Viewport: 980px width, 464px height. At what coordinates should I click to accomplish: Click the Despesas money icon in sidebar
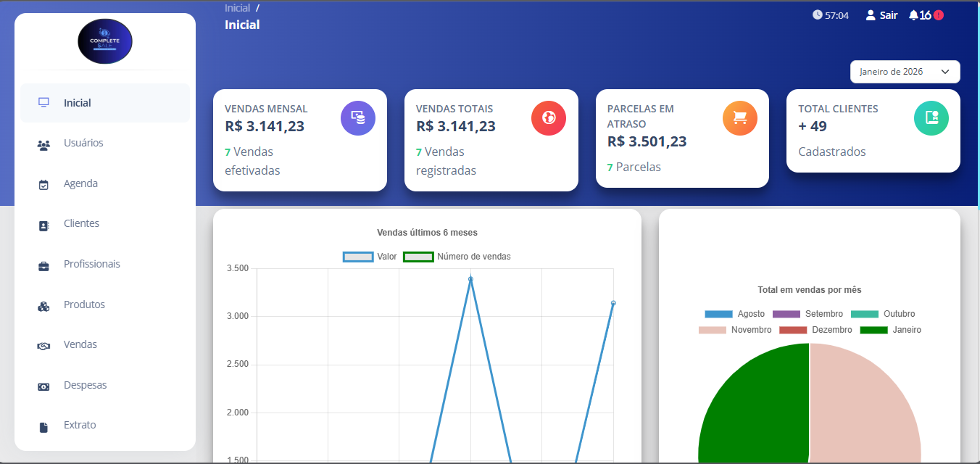tap(44, 385)
